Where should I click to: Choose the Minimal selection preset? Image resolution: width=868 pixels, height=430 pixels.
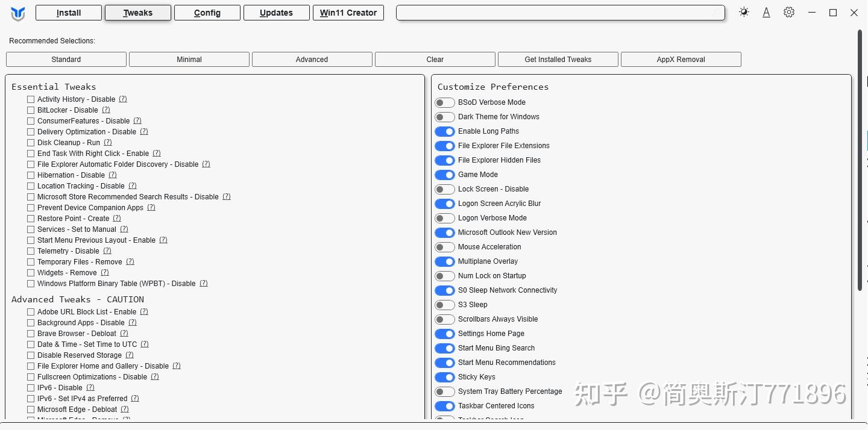click(x=189, y=59)
